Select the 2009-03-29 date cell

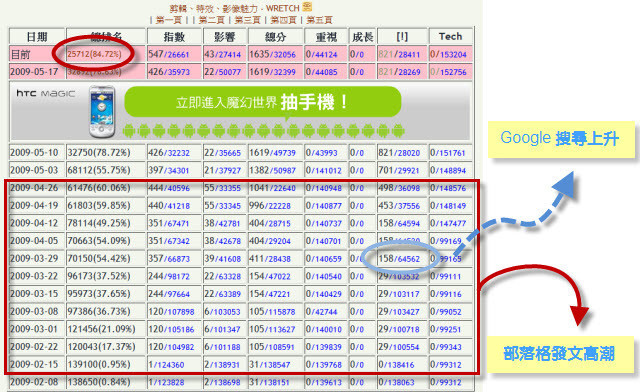coord(37,258)
